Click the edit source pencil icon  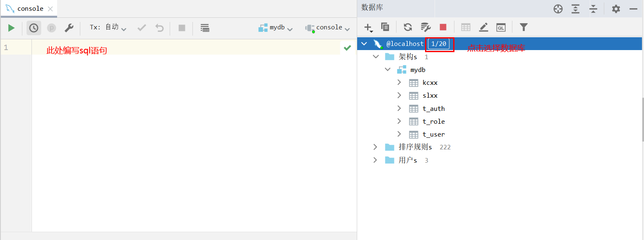(483, 27)
